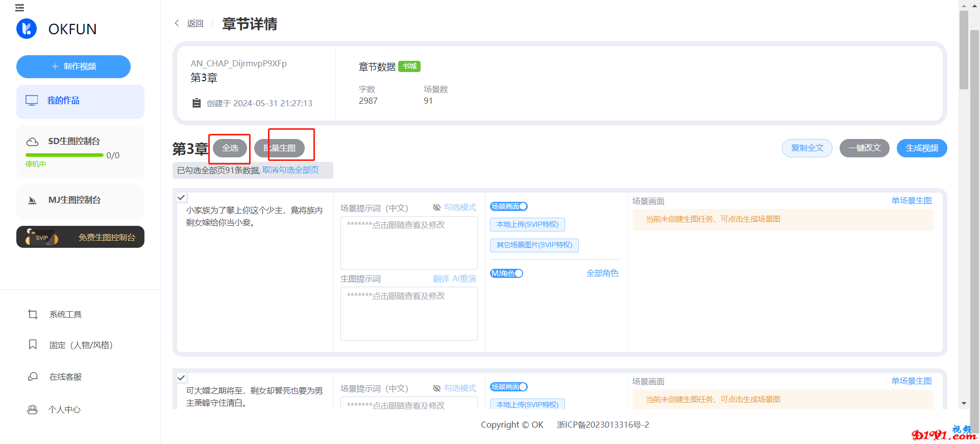Click the eye icon beside first 勾选模式

pos(437,207)
